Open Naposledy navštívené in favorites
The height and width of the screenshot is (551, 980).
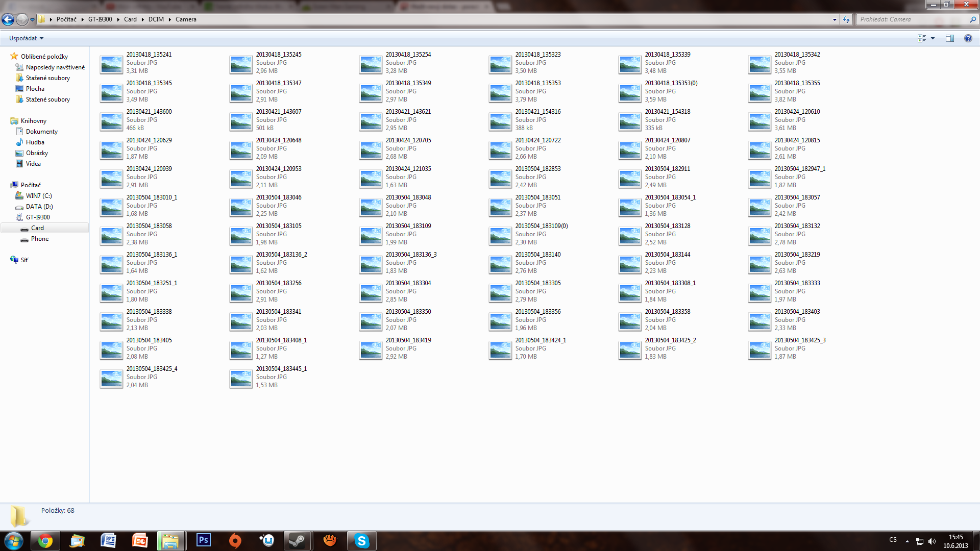55,67
